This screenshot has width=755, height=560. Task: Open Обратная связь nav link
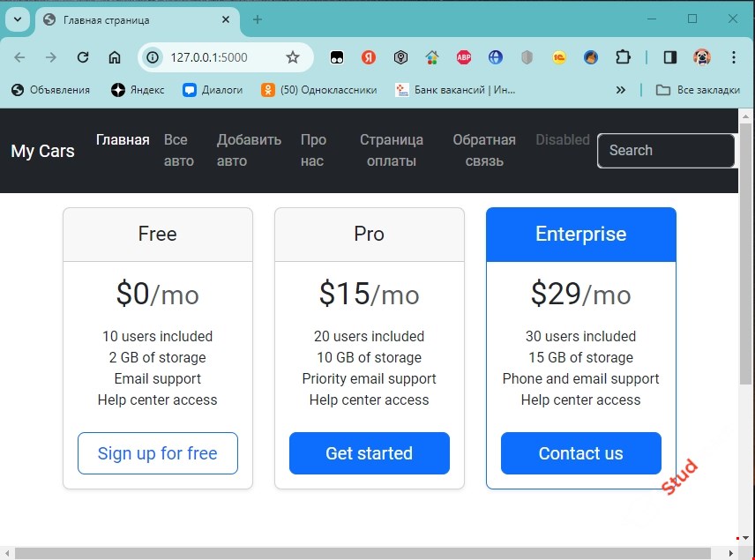(484, 150)
